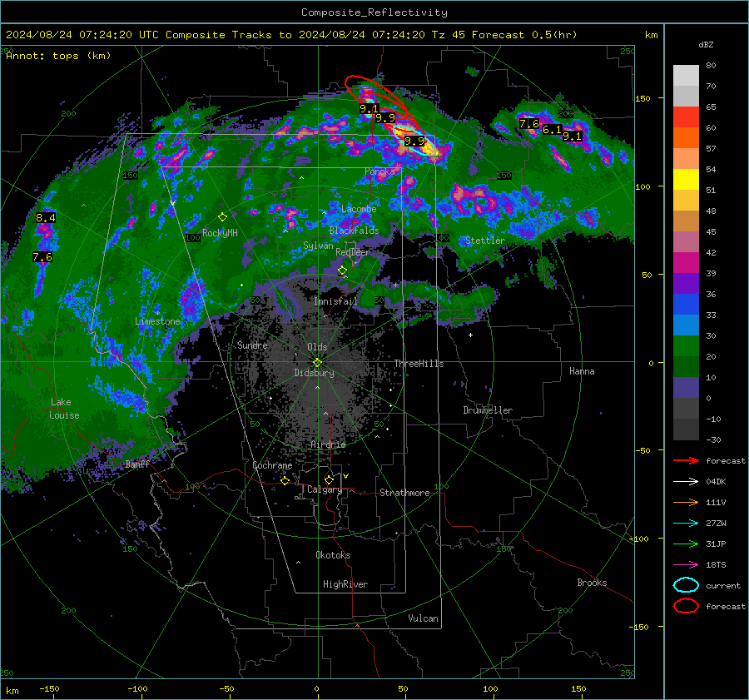
Task: Click the Banff map label
Action: coord(137,464)
